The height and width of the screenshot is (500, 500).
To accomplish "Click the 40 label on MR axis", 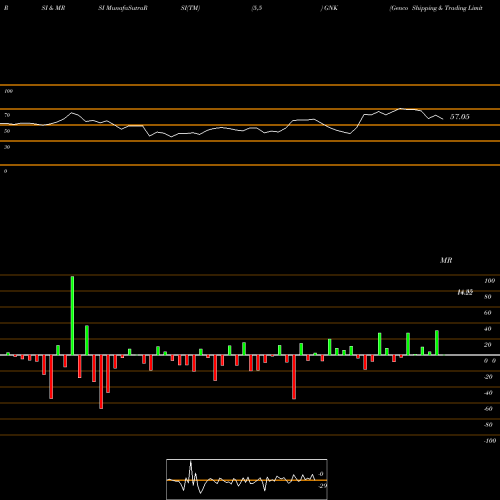I will 488,329.
